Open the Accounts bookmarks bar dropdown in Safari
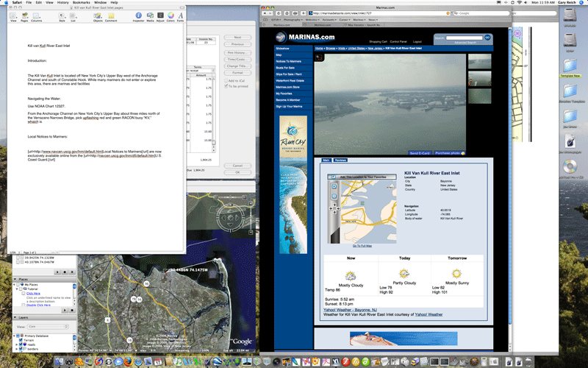 (x=329, y=20)
